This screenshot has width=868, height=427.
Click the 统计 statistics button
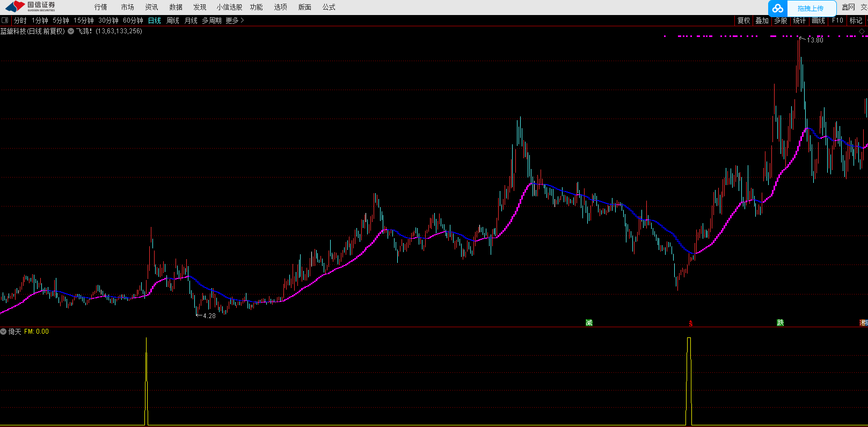(x=799, y=20)
